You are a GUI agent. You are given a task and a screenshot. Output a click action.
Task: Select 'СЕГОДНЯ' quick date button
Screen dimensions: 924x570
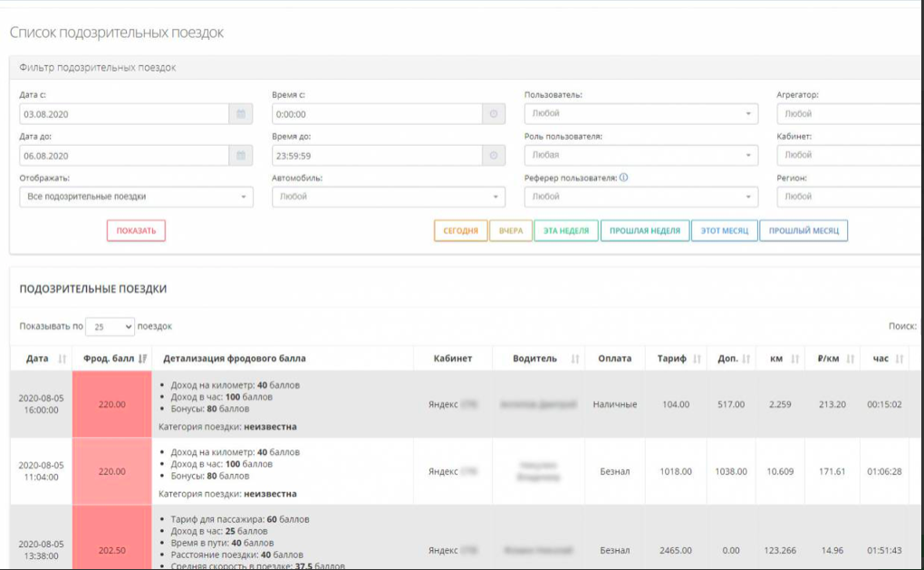pyautogui.click(x=460, y=231)
